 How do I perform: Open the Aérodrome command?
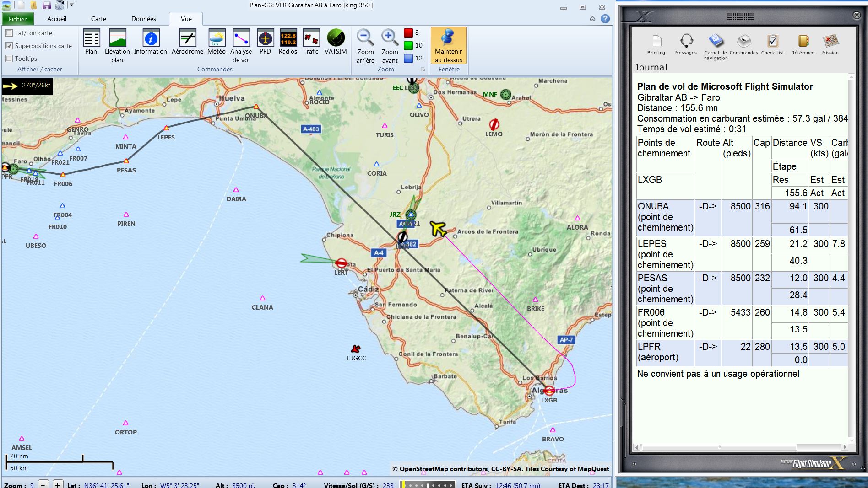pos(187,42)
